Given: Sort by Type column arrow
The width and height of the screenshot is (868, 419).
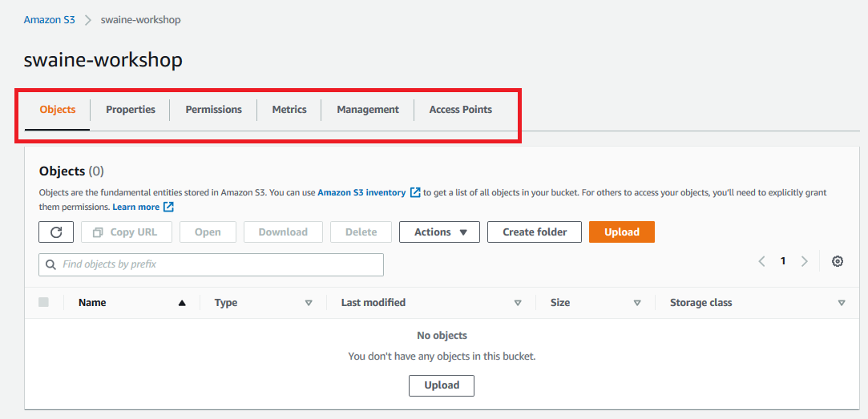Looking at the screenshot, I should tap(309, 303).
